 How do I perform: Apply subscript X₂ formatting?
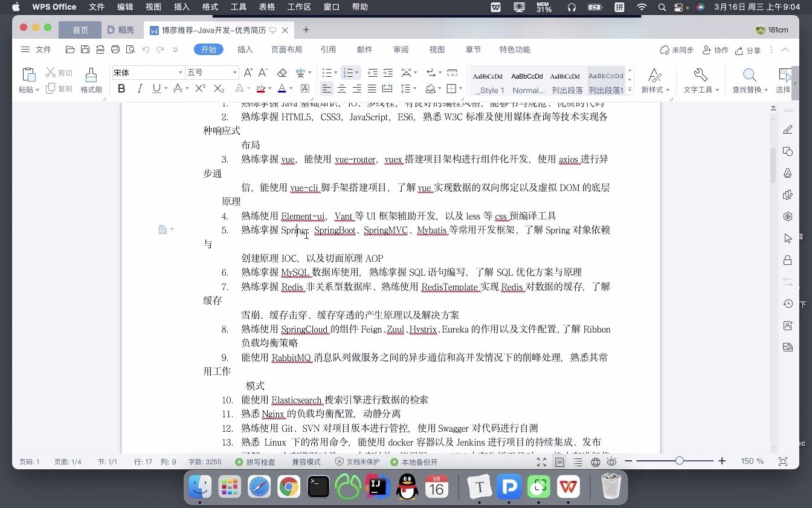tap(219, 89)
